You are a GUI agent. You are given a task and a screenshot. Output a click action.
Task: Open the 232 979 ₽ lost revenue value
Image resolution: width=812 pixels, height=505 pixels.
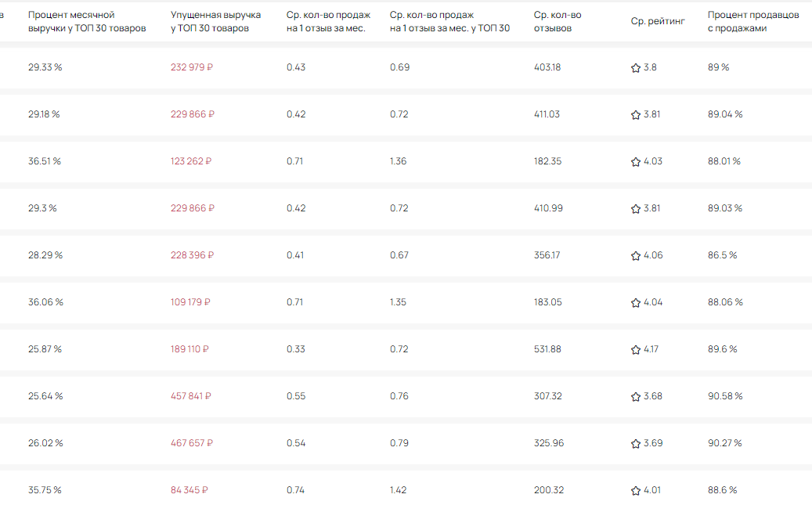click(x=192, y=67)
